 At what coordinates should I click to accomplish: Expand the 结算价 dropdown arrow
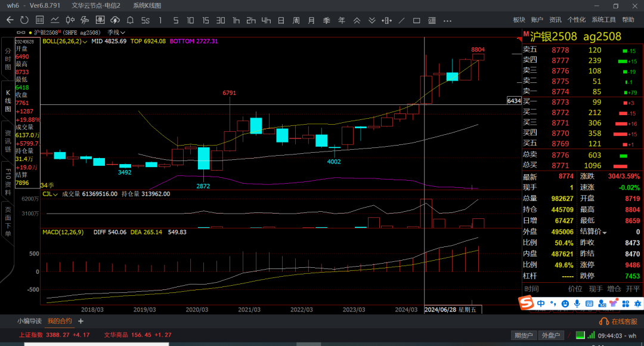pos(604,233)
